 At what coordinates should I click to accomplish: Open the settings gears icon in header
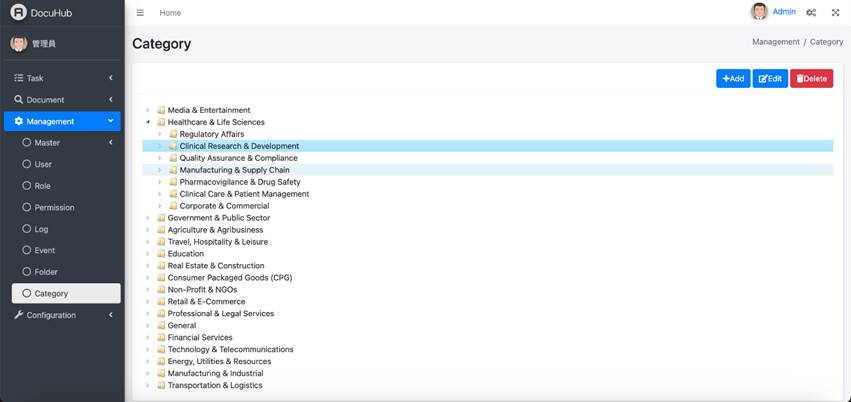coord(811,12)
